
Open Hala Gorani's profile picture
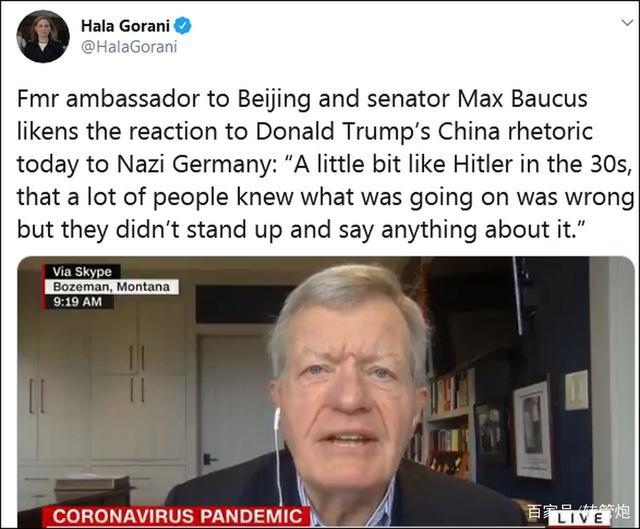43,36
